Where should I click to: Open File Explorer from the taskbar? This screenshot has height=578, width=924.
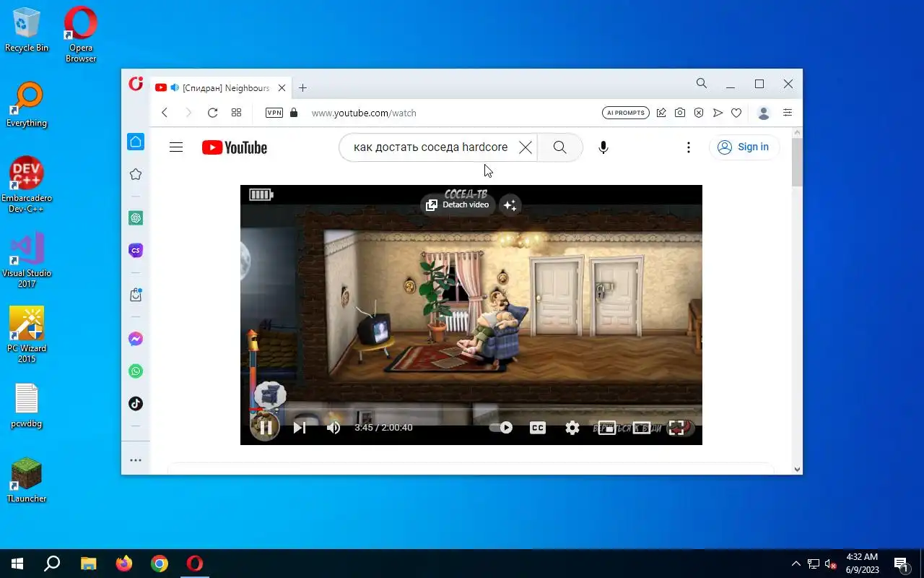(88, 564)
